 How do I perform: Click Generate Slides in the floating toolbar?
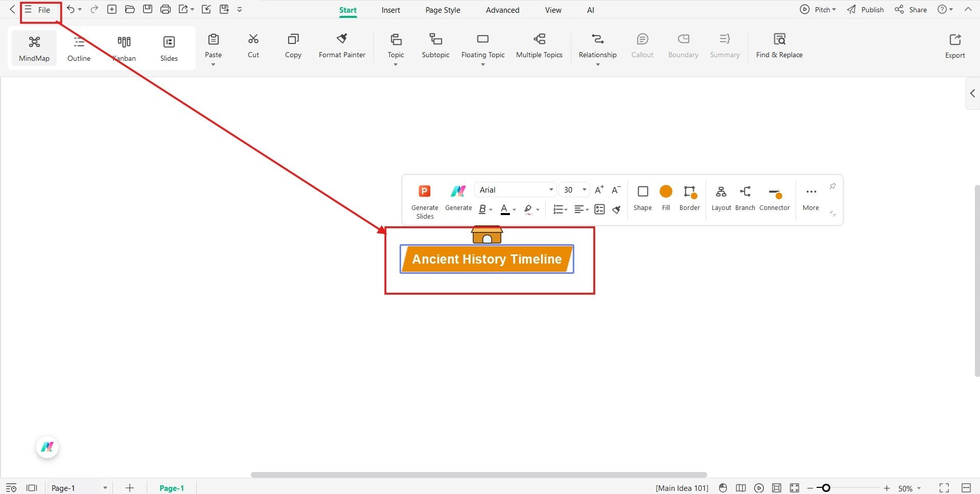[x=424, y=199]
